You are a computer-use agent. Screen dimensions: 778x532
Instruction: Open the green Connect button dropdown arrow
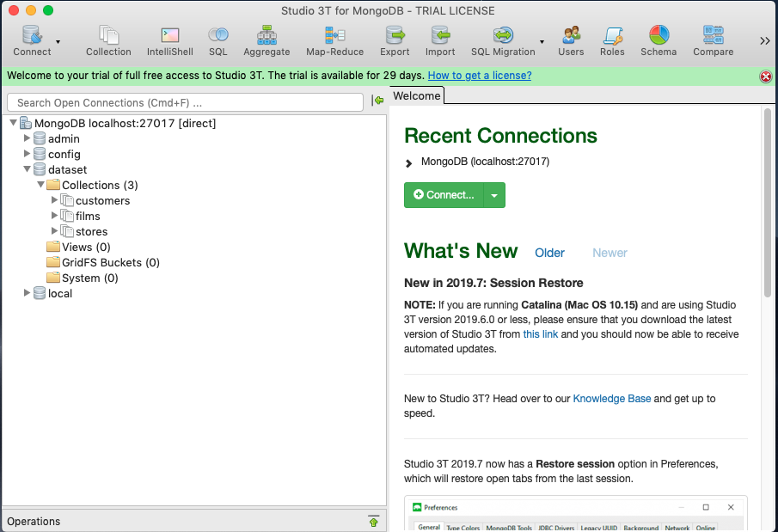(494, 195)
